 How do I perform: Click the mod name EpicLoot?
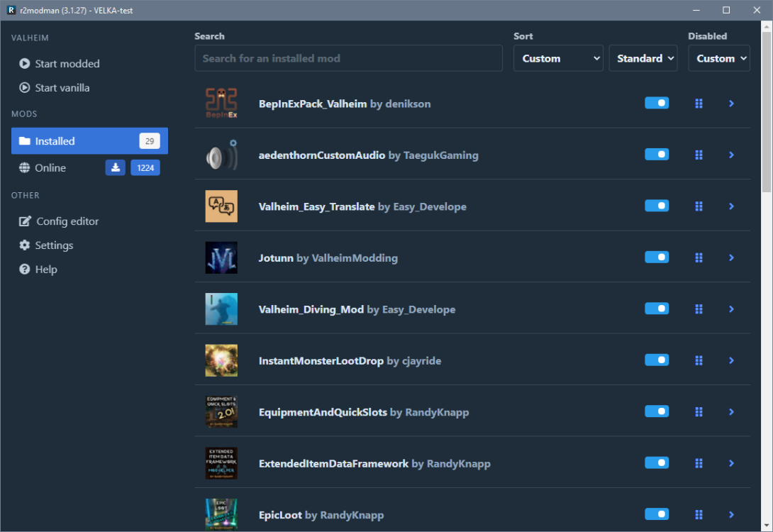coord(280,515)
